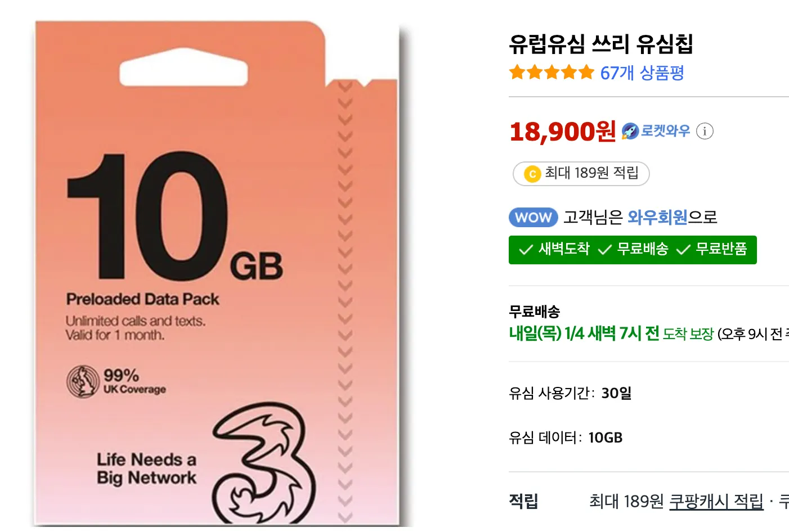Click the five-star rating icons
Image resolution: width=789 pixels, height=532 pixels.
tap(552, 73)
